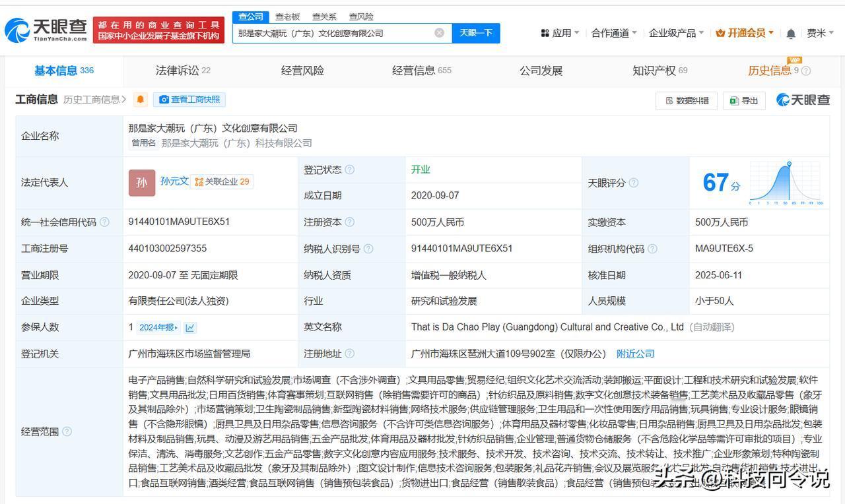Open the 公司发展 tab

pyautogui.click(x=541, y=71)
